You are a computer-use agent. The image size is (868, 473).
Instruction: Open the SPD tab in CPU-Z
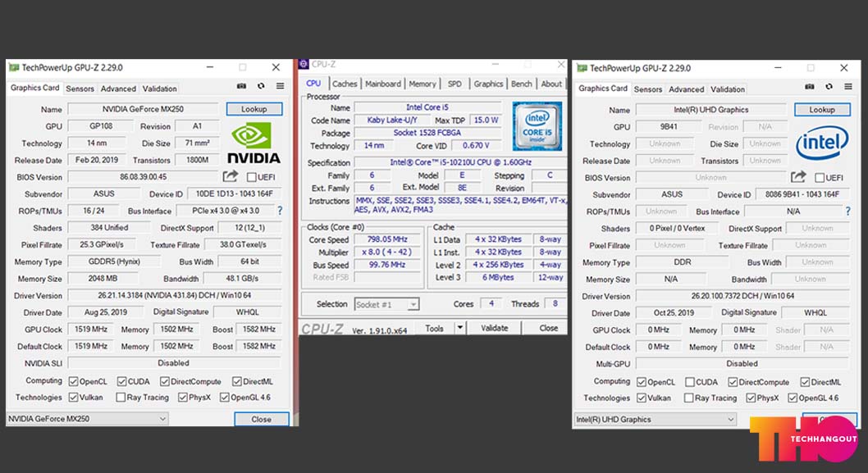tap(455, 84)
